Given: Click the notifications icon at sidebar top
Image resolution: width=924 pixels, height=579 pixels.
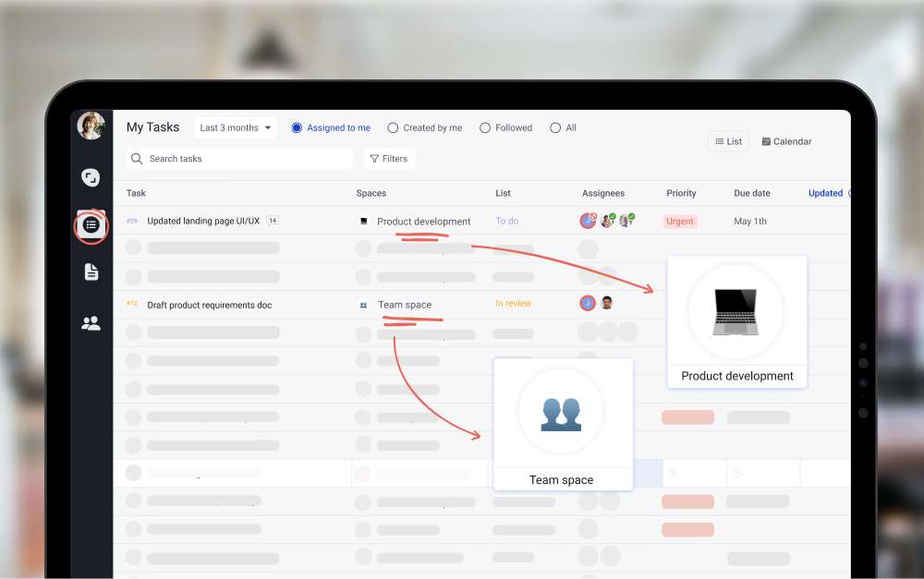Looking at the screenshot, I should click(x=89, y=176).
